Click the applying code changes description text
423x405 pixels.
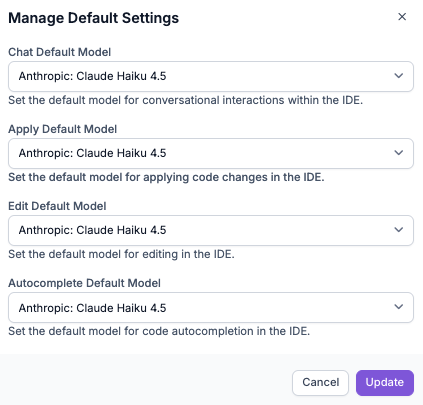[x=166, y=177]
